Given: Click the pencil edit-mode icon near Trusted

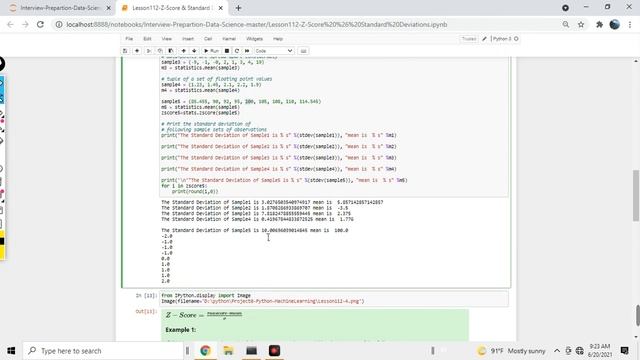Looking at the screenshot, I should point(484,39).
